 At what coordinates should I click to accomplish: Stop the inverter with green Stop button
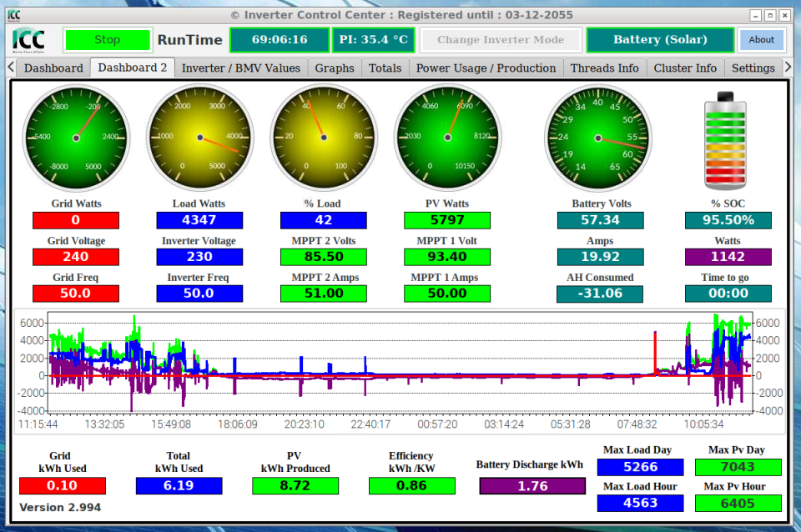108,40
